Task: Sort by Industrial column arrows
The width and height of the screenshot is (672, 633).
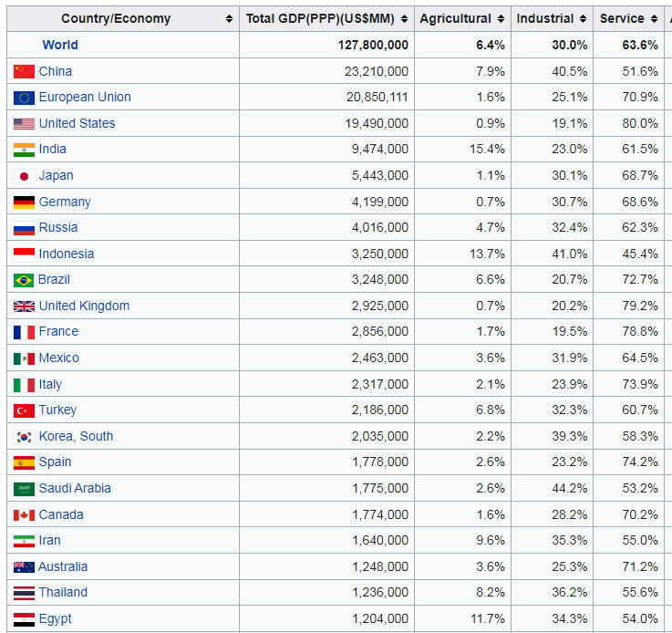Action: (x=583, y=19)
